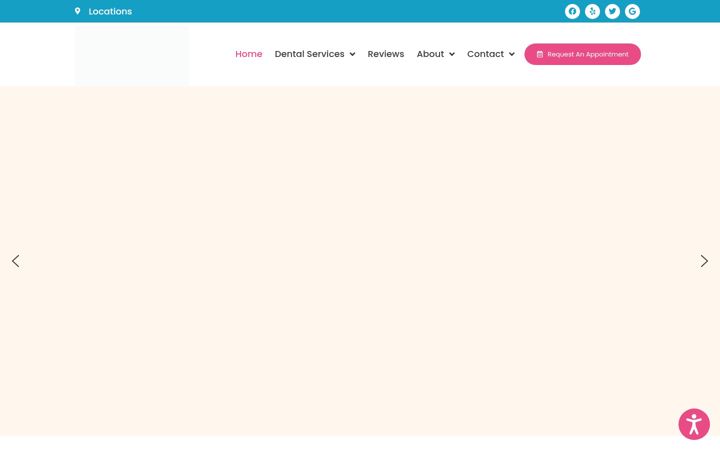Open the About menu item
720x450 pixels.
430,54
